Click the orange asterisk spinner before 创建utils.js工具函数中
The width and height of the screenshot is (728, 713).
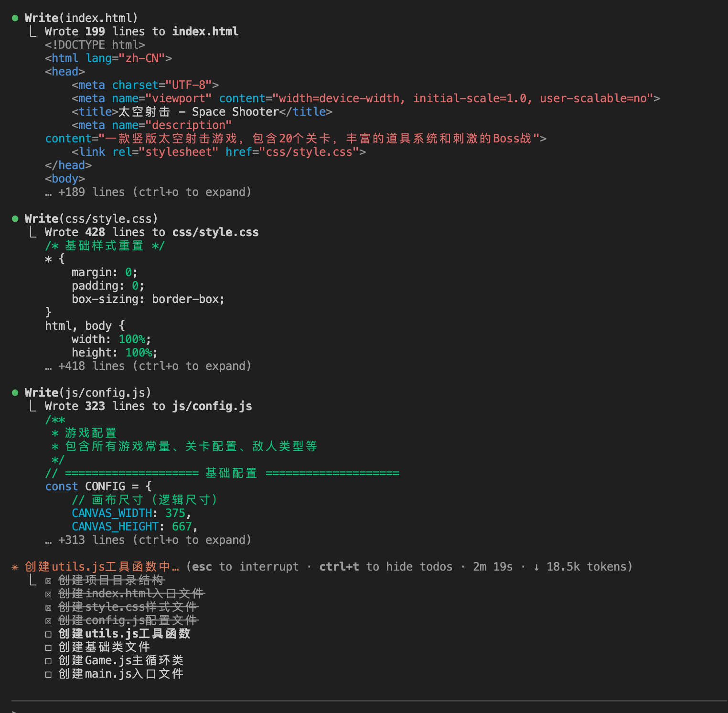click(x=15, y=567)
